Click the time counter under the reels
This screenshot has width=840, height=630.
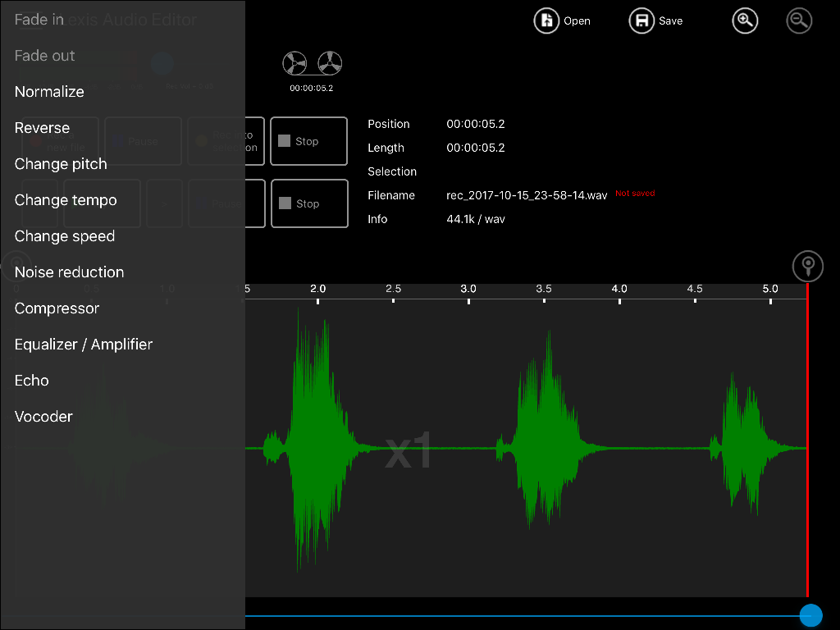click(x=311, y=89)
